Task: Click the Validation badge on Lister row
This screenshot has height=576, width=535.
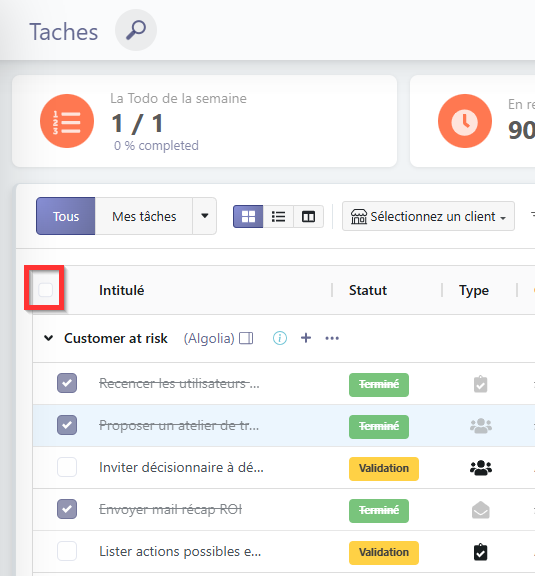Action: [x=384, y=552]
